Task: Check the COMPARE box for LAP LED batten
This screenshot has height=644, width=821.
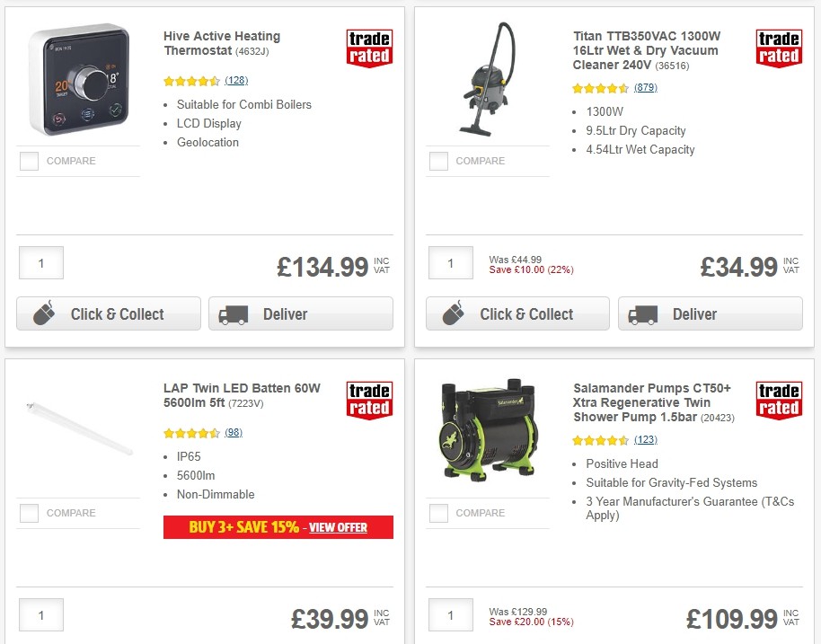Action: 29,513
